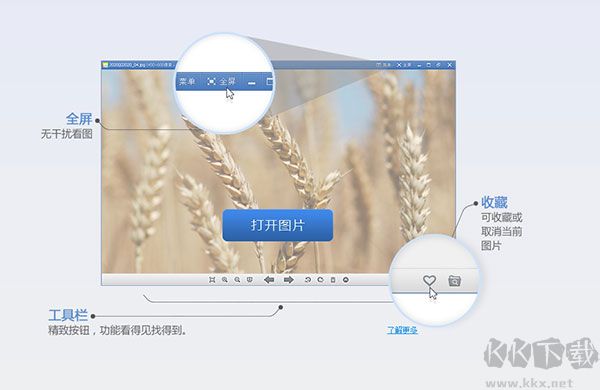Image resolution: width=600 pixels, height=390 pixels.
Task: Click the delete image trash icon
Action: (333, 280)
